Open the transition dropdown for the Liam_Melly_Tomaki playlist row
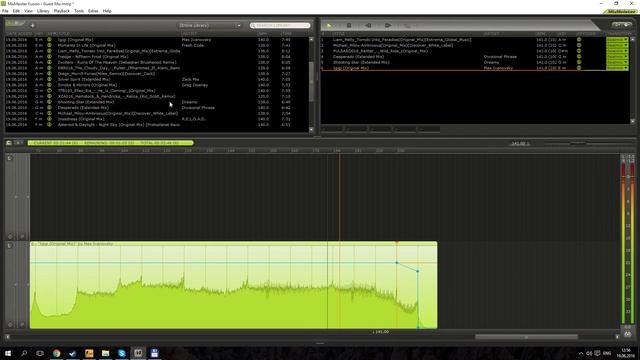Screen dimensions: 640x360 click(x=617, y=40)
